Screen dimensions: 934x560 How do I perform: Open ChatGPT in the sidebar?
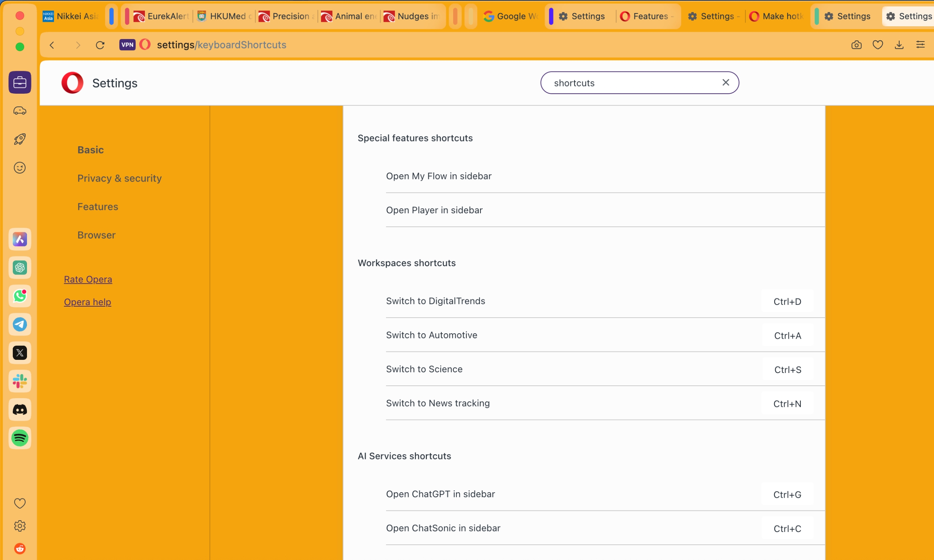pyautogui.click(x=20, y=268)
